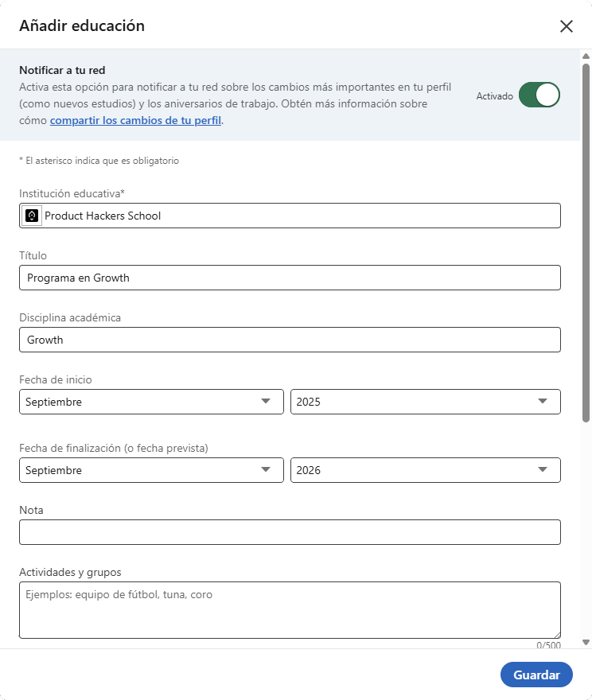
Task: Open the start month Septiembre dropdown
Action: click(x=151, y=402)
